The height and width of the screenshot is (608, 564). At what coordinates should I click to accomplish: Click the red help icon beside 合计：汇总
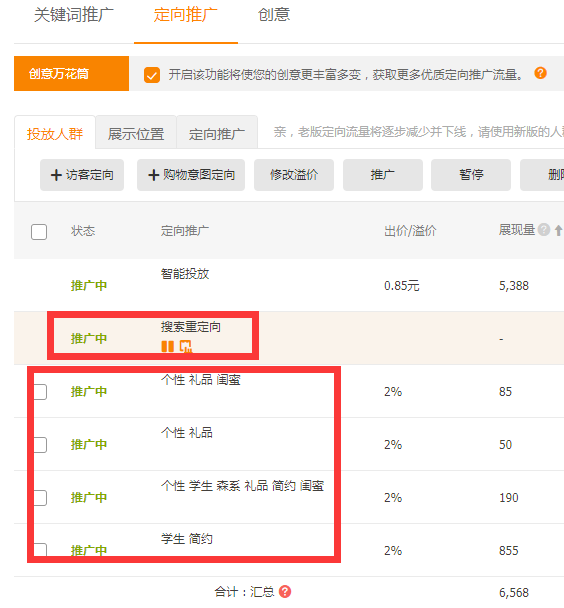tap(285, 592)
